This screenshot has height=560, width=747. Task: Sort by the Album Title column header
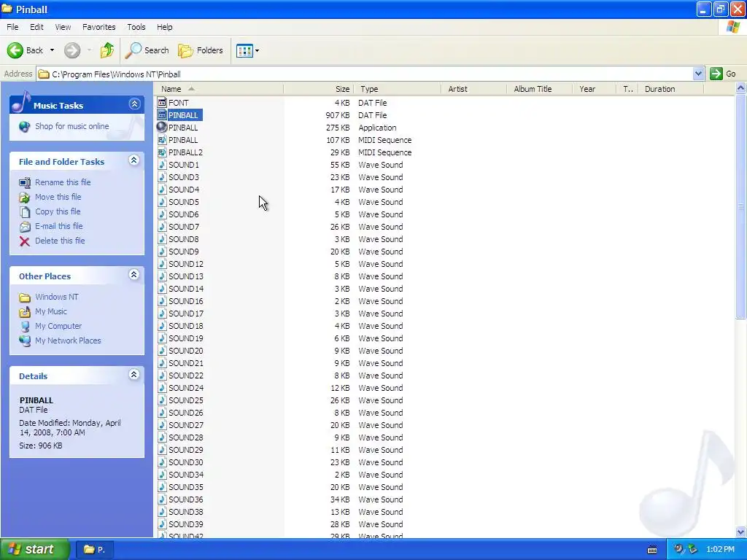click(539, 89)
